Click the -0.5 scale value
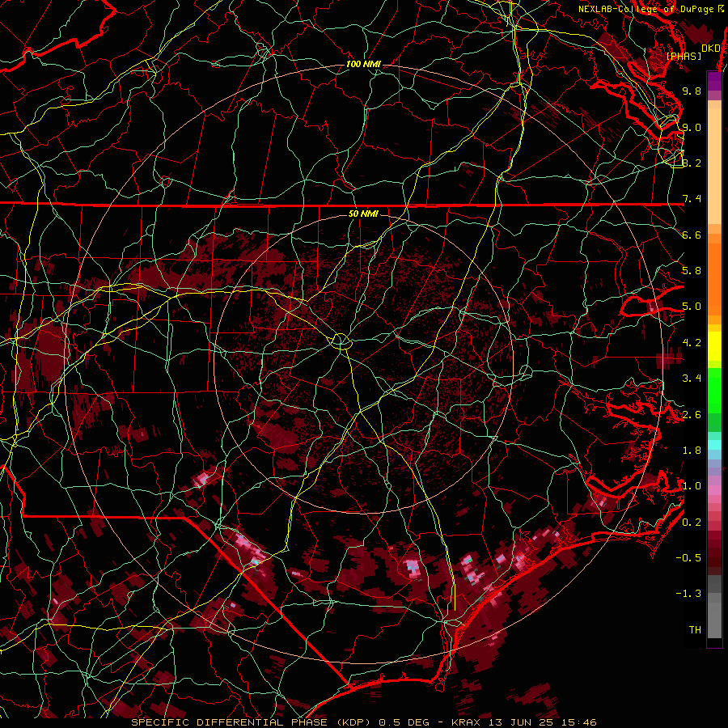The width and height of the screenshot is (728, 728). pyautogui.click(x=688, y=558)
